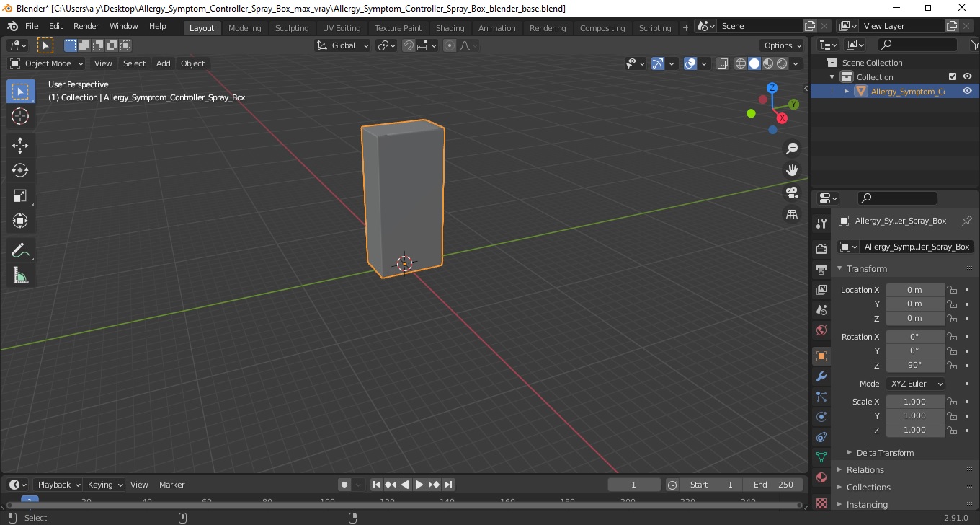Expand the Allergy_Symptom object tree row
Screen dimensions: 980x525
[x=847, y=91]
